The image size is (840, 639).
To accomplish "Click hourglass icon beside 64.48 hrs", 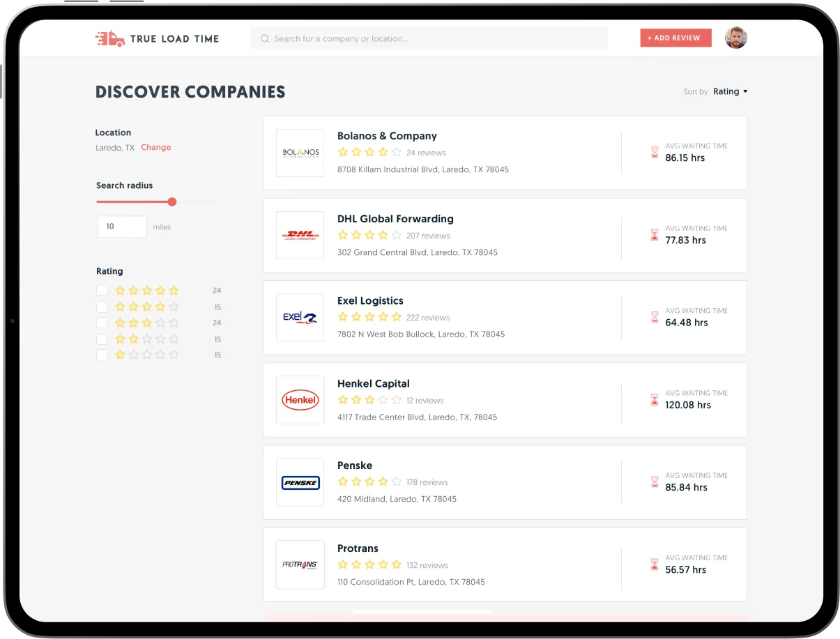I will tap(655, 317).
